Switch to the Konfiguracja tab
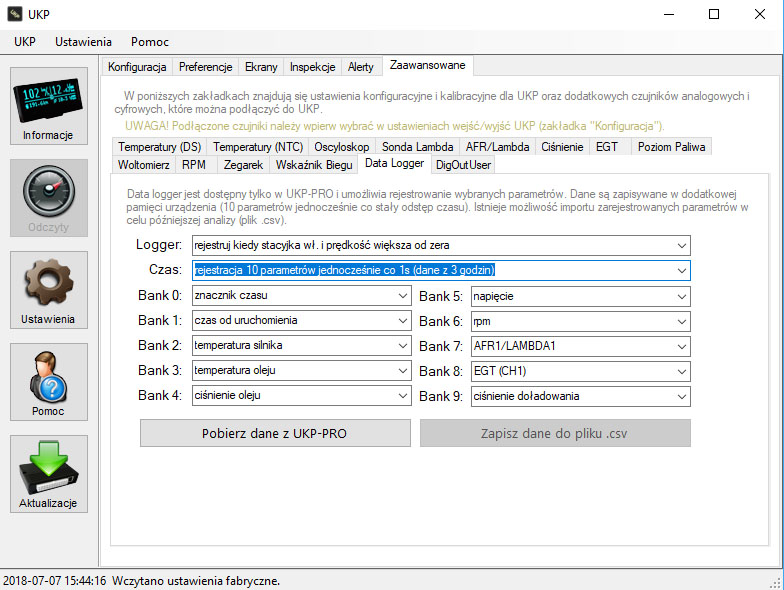The height and width of the screenshot is (590, 784). point(136,67)
